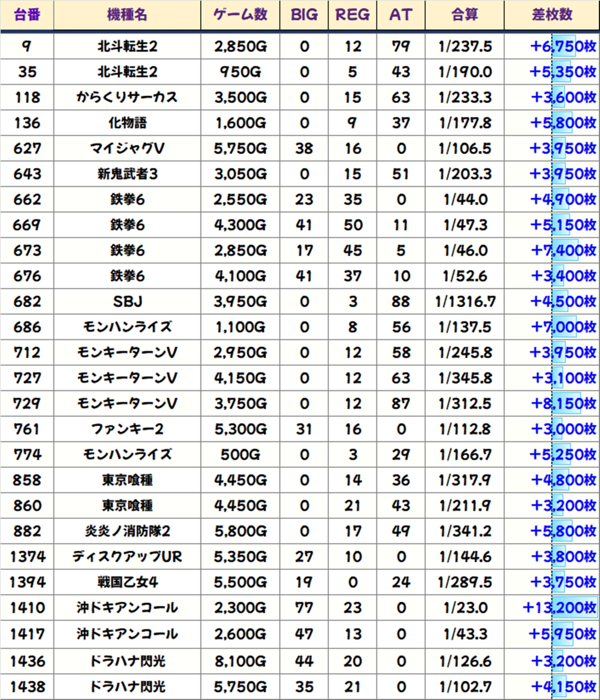Select the 化物語 machine name cell
Viewport: 600px width, 700px height.
pos(127,123)
